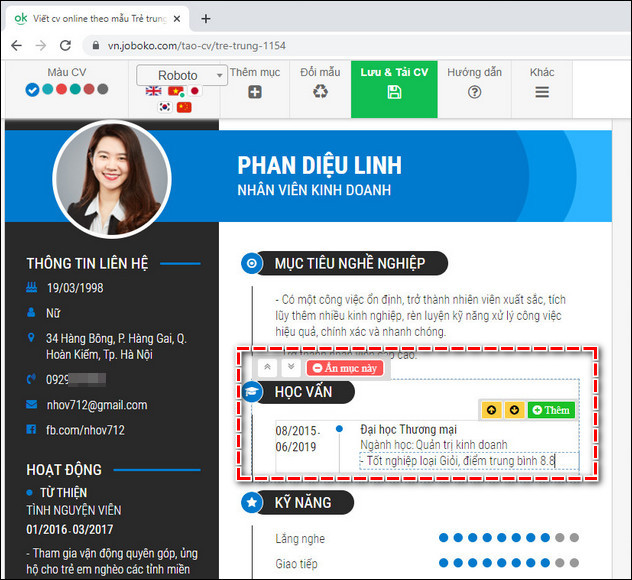Close the 'Viết cv online' tab

coord(177,19)
